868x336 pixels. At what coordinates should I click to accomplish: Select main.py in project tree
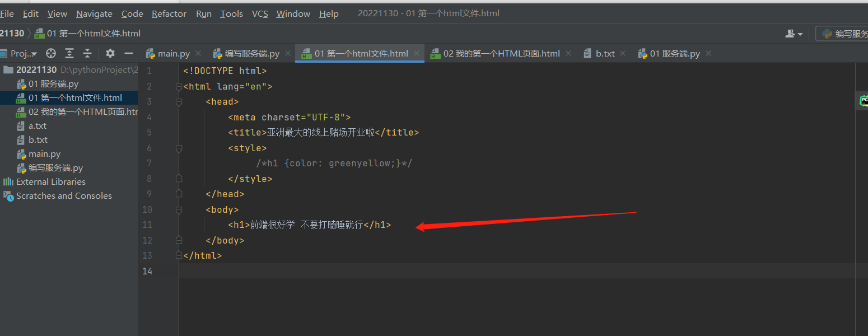pyautogui.click(x=69, y=154)
